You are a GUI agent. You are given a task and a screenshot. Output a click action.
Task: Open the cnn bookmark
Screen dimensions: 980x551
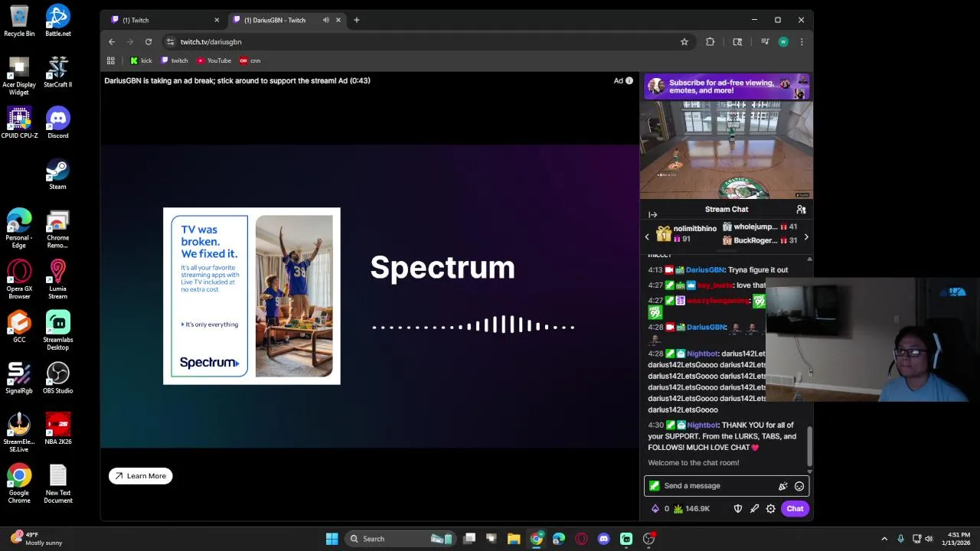[250, 60]
